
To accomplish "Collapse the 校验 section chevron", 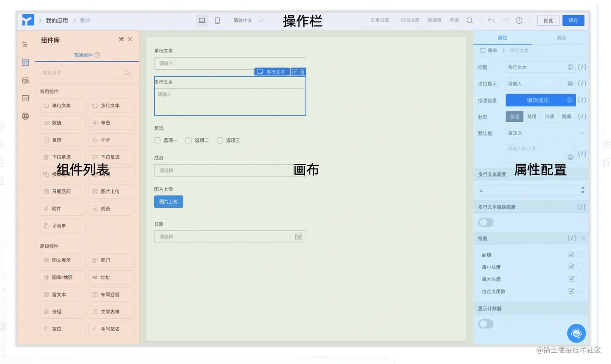I will click(x=583, y=238).
